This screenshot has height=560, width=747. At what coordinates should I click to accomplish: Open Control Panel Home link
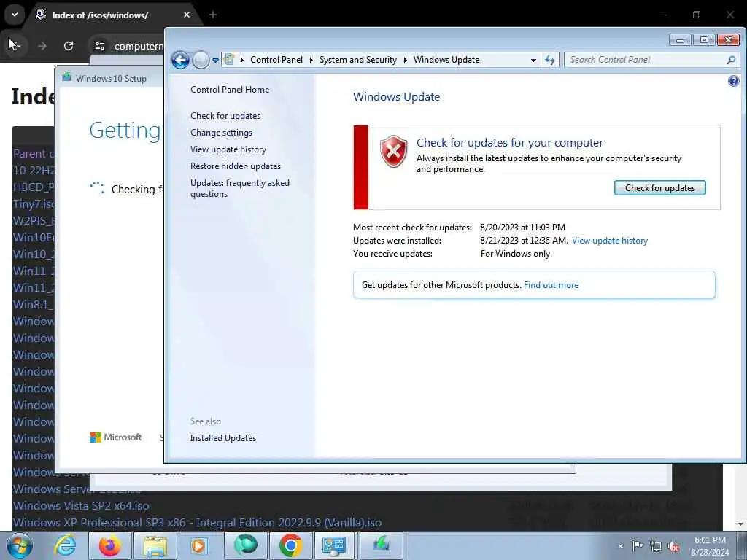[x=230, y=90]
